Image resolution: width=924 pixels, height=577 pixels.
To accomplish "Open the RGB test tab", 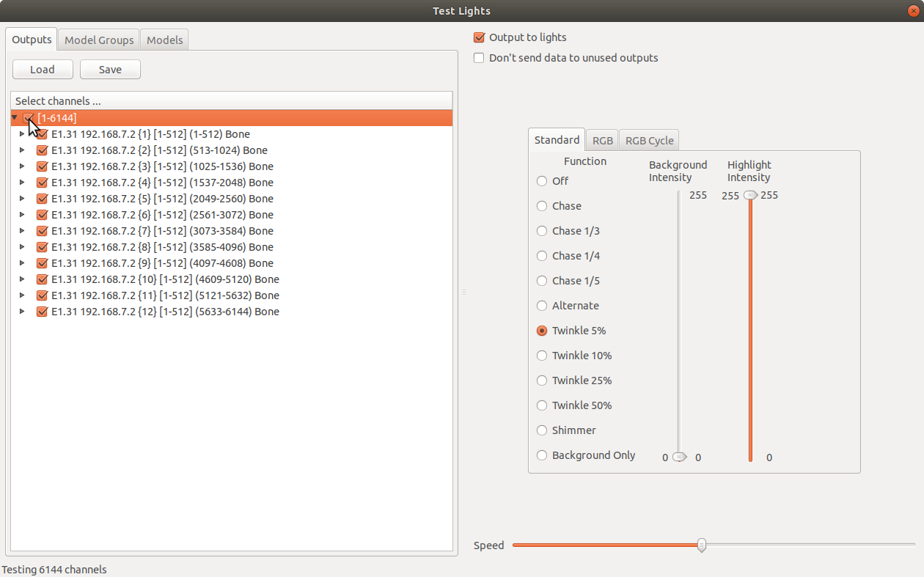I will point(602,141).
